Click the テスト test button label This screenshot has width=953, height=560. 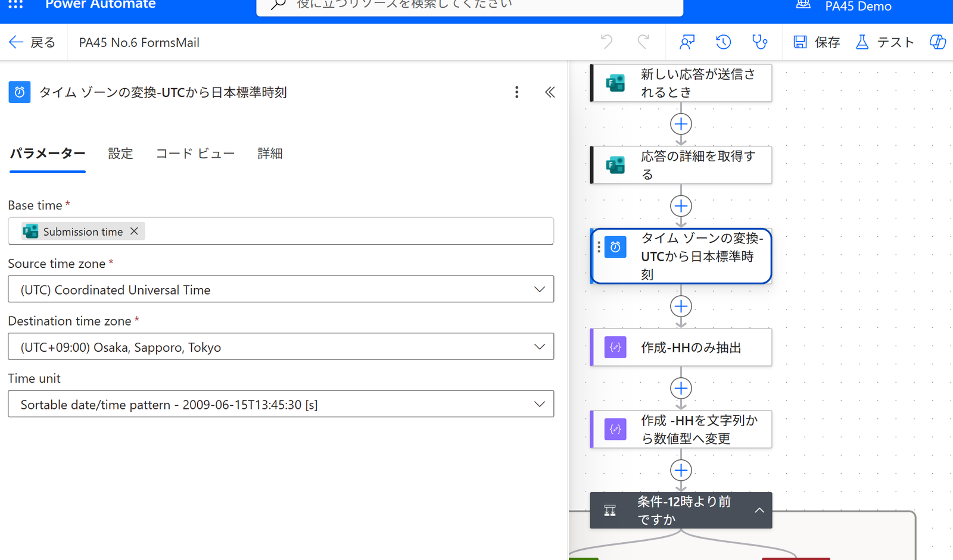[895, 42]
